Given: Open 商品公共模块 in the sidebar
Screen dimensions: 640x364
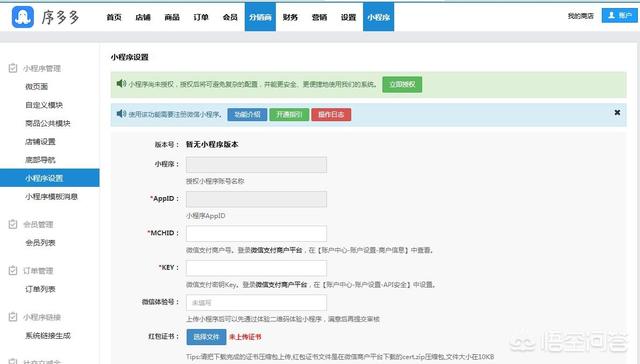Looking at the screenshot, I should pyautogui.click(x=48, y=123).
